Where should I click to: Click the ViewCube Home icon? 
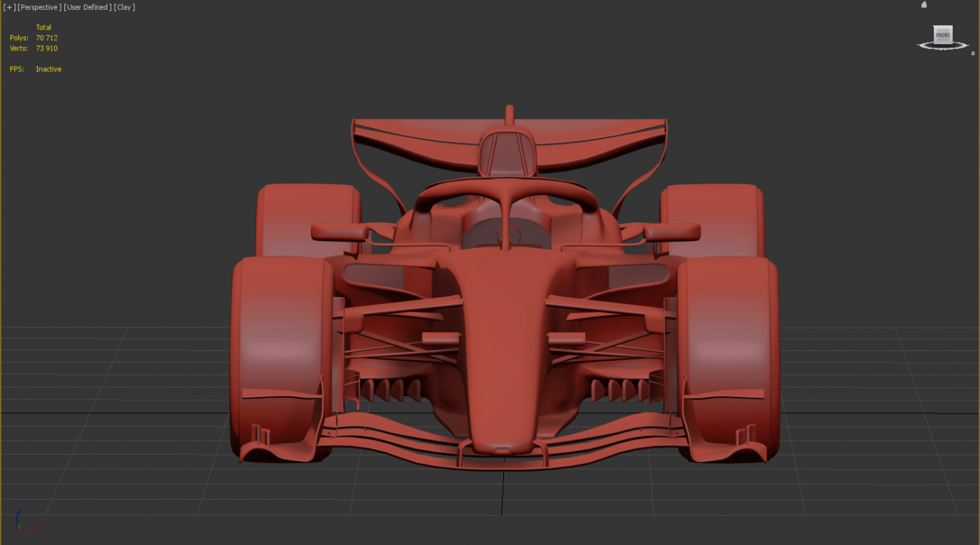(924, 5)
